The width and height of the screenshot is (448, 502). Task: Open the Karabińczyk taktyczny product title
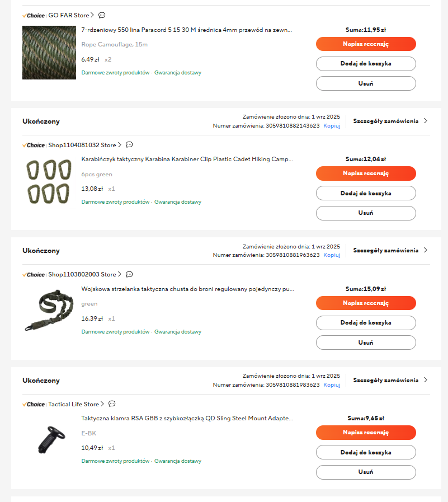(x=187, y=159)
